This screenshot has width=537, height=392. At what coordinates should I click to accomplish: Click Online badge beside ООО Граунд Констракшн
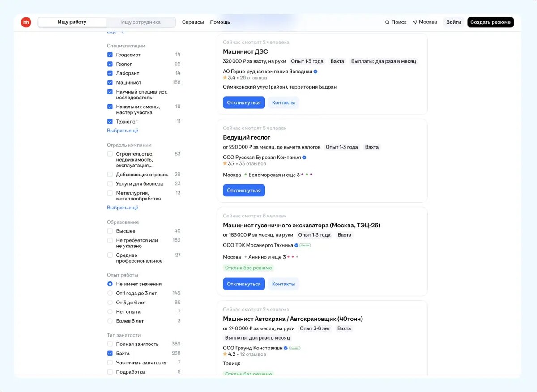pos(294,348)
